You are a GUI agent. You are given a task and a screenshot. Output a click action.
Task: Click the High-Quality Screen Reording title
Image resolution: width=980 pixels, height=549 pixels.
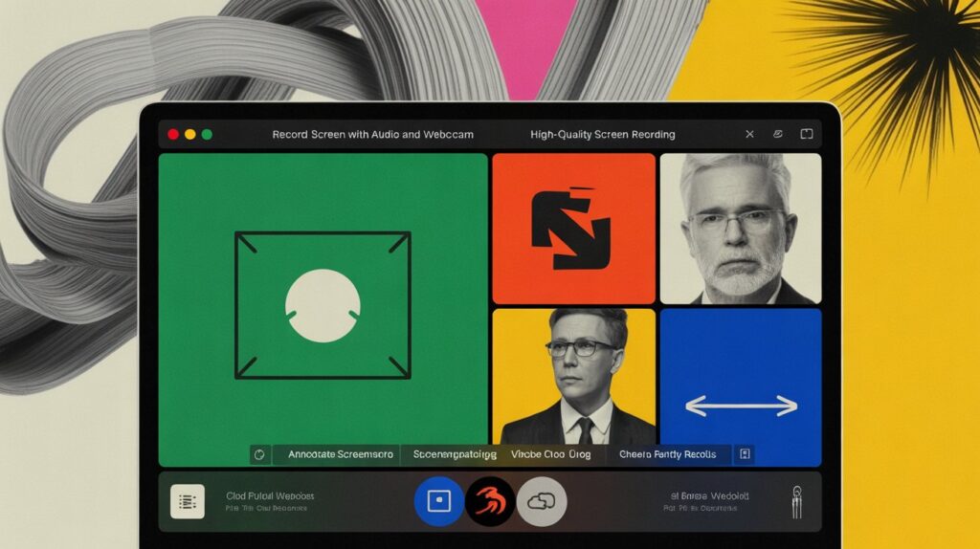tap(602, 135)
